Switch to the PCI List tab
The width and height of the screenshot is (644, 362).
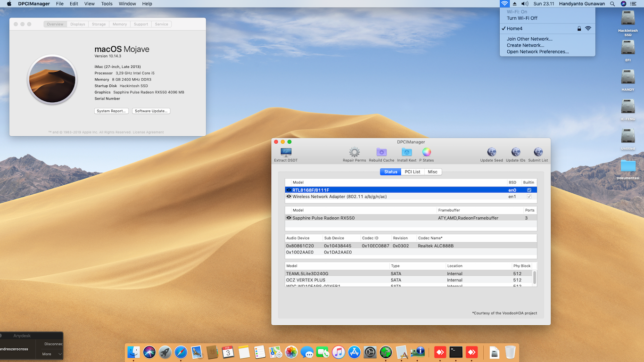pyautogui.click(x=413, y=172)
